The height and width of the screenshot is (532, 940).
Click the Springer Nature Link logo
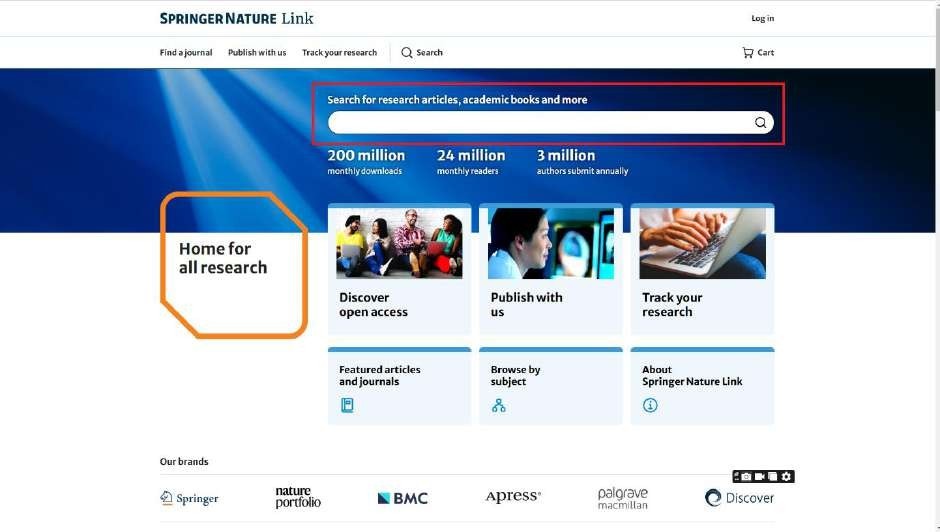click(236, 18)
